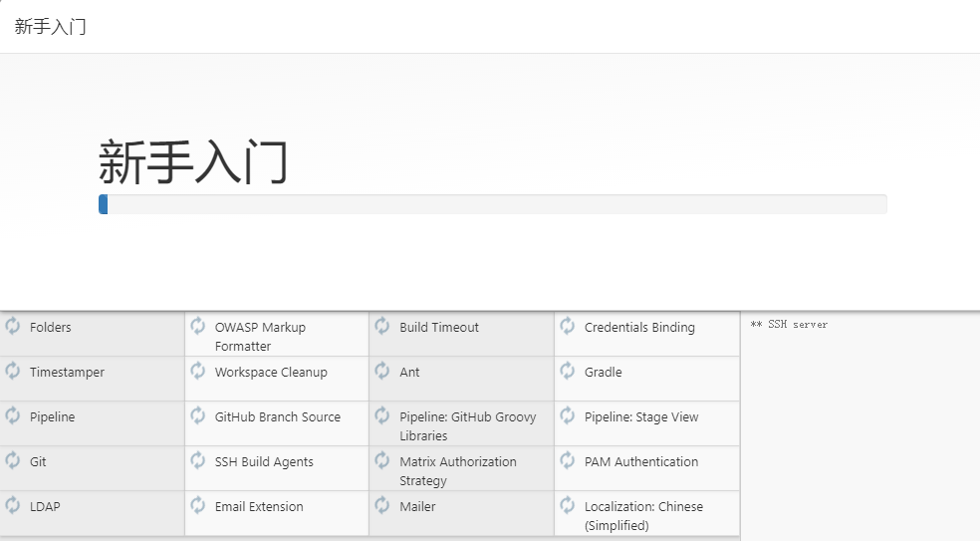Click the pending icon next to Git

click(x=13, y=460)
